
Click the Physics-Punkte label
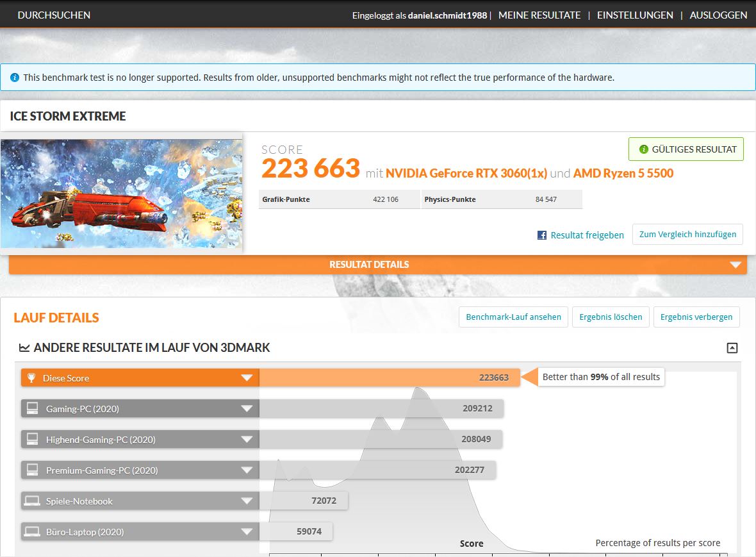click(x=450, y=199)
